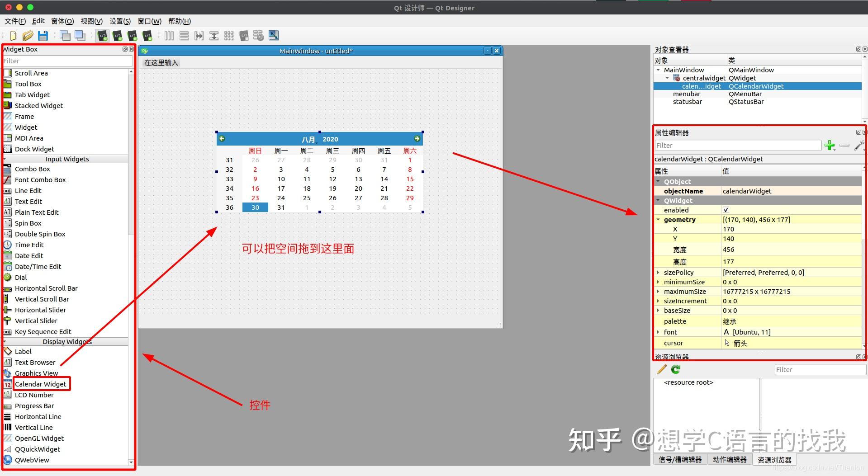Image resolution: width=868 pixels, height=476 pixels.
Task: Collapse the QObject property group
Action: click(x=659, y=181)
